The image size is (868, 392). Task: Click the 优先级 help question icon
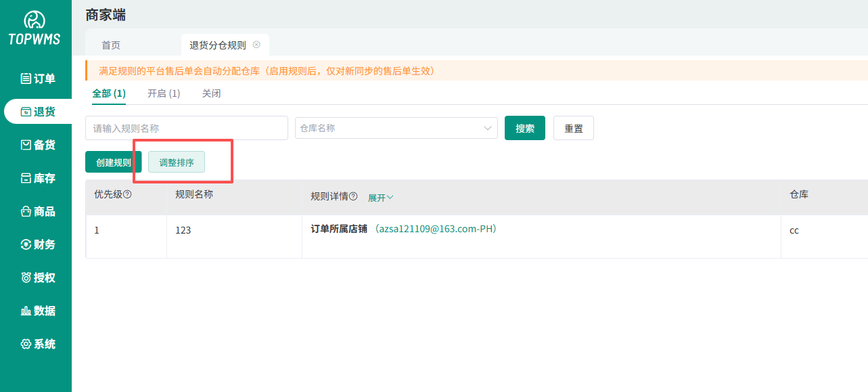point(127,194)
